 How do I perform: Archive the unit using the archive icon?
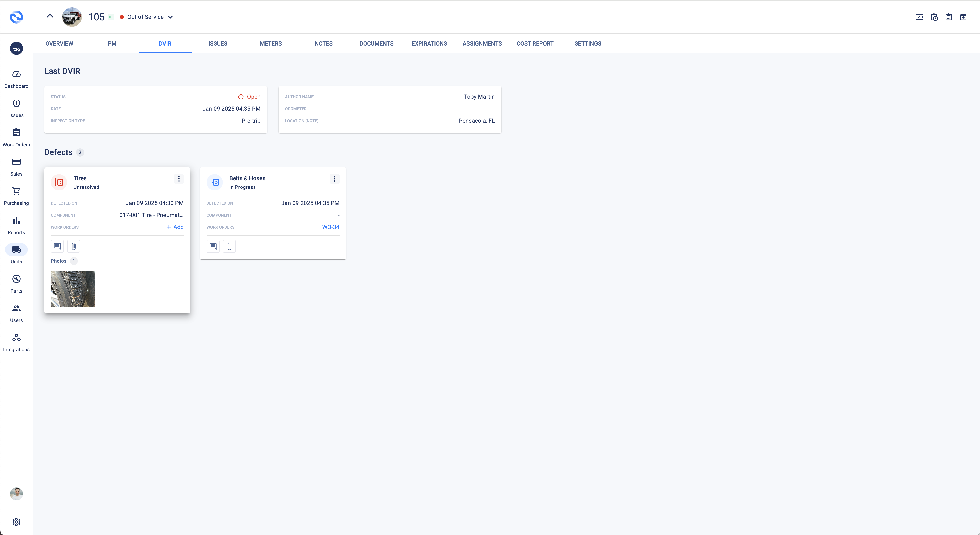(963, 17)
